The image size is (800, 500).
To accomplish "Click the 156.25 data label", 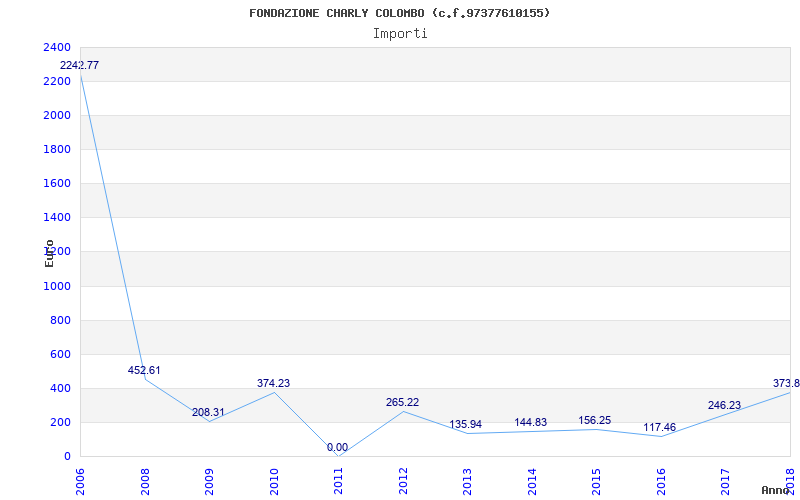I will 595,420.
